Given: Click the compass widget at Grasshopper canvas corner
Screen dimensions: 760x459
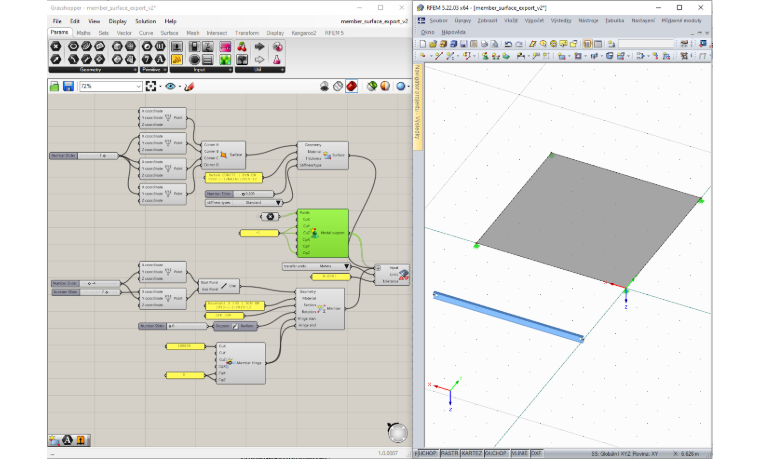Looking at the screenshot, I should pos(397,432).
